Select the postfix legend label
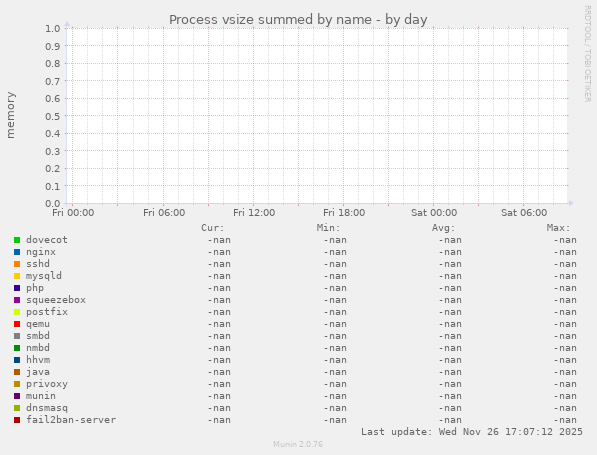 tap(47, 312)
